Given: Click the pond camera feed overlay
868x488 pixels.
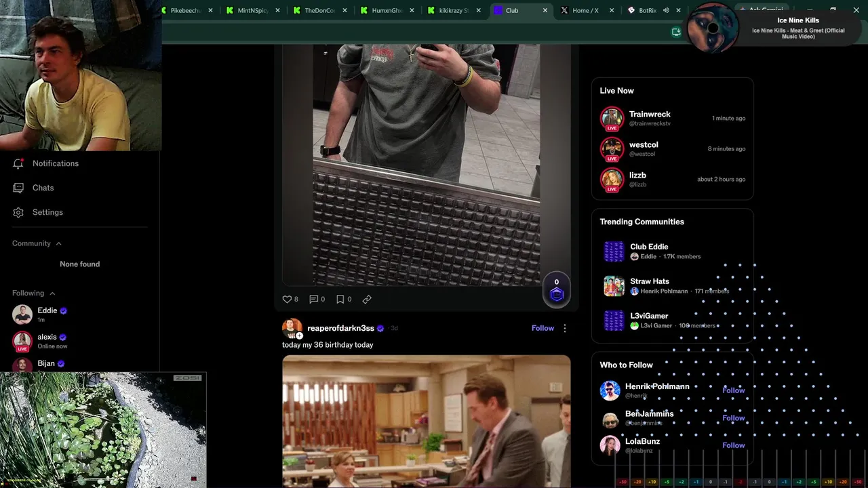Looking at the screenshot, I should point(103,430).
